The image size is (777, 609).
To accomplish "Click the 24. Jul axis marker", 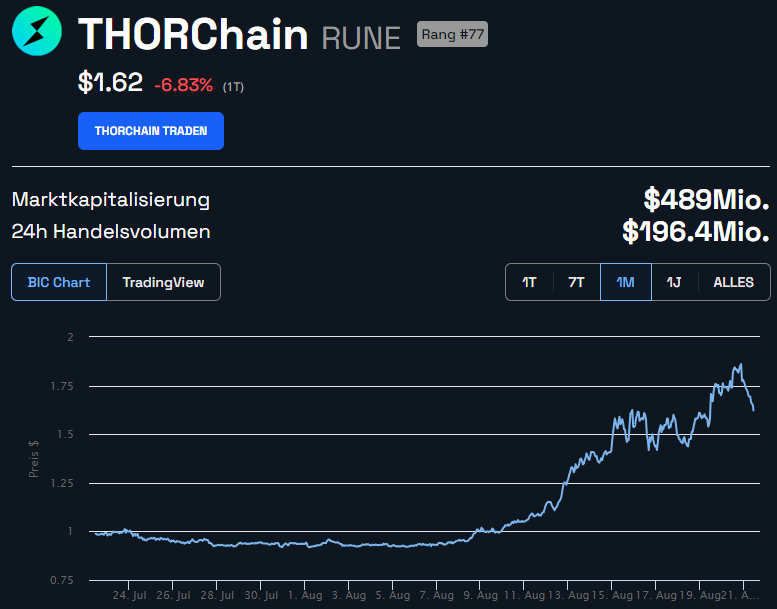I will pyautogui.click(x=129, y=595).
